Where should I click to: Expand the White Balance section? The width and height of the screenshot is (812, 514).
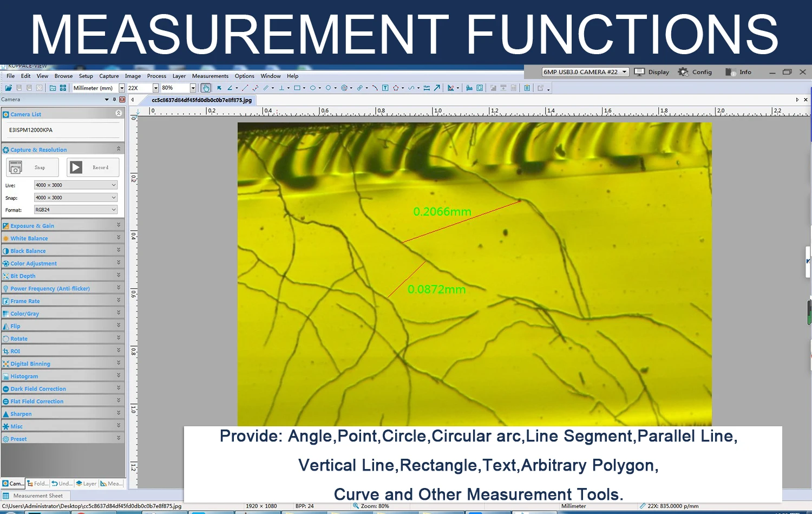[x=63, y=238]
